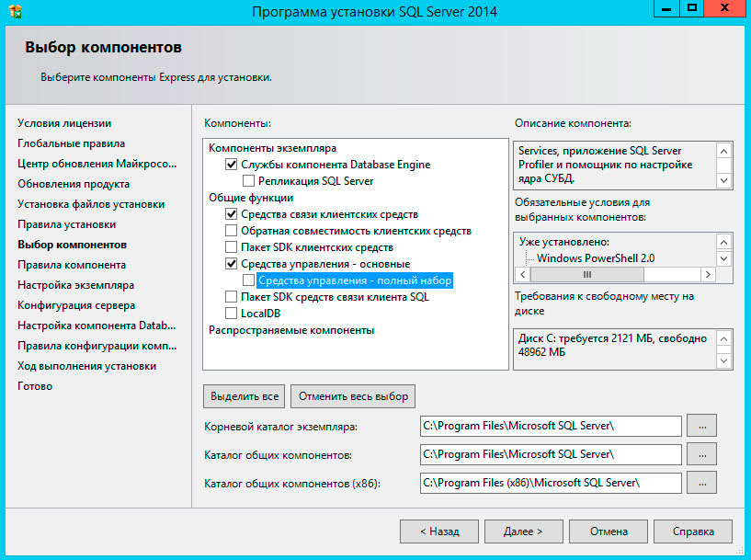Image resolution: width=751 pixels, height=560 pixels.
Task: Select Обновления продукта step in sidebar
Action: click(74, 184)
